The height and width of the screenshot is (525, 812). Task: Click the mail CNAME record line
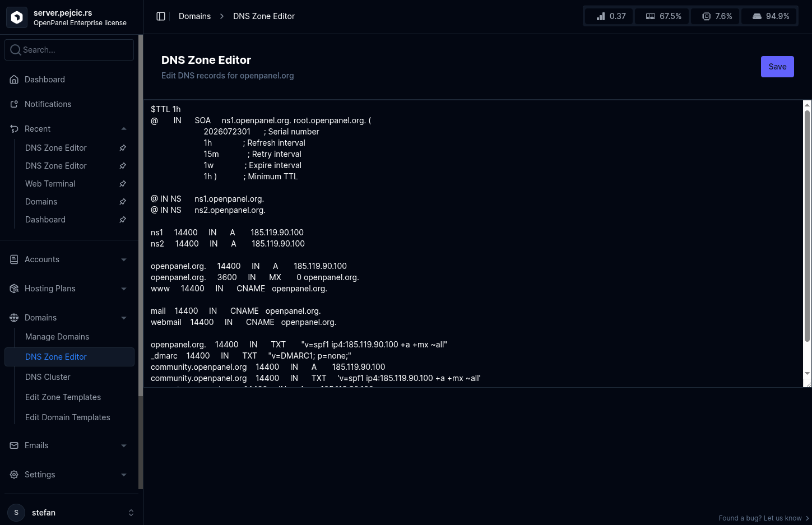click(x=236, y=311)
